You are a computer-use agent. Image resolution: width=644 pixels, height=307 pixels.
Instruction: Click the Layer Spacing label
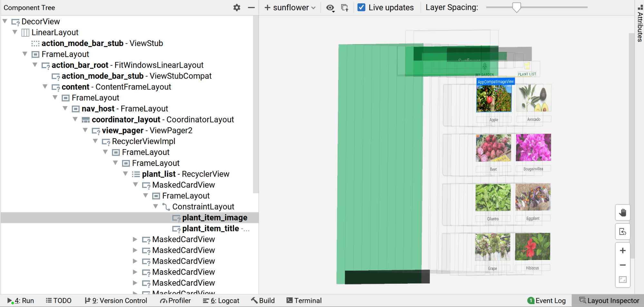[452, 7]
